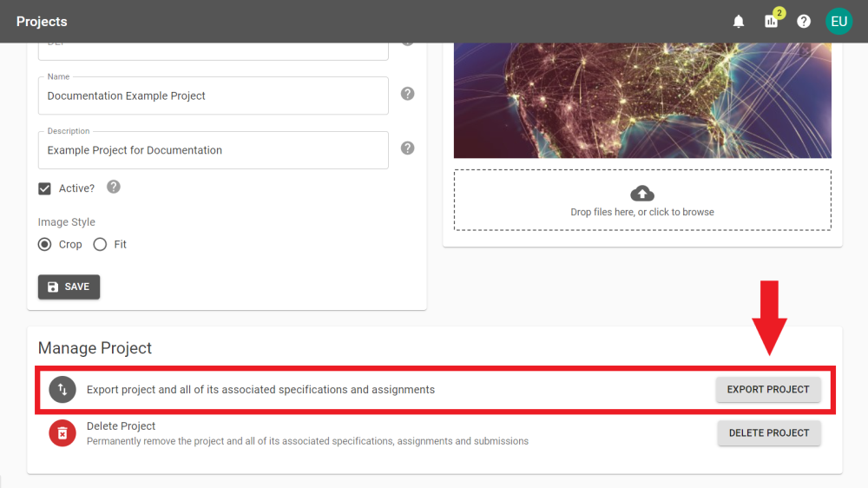This screenshot has height=488, width=868.
Task: Click help icon beside Name field
Action: click(x=407, y=94)
